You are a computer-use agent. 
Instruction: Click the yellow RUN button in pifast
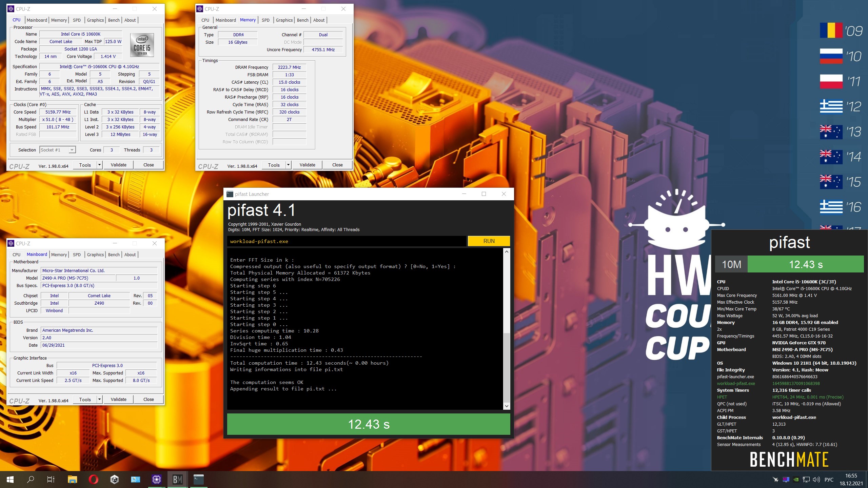point(489,241)
